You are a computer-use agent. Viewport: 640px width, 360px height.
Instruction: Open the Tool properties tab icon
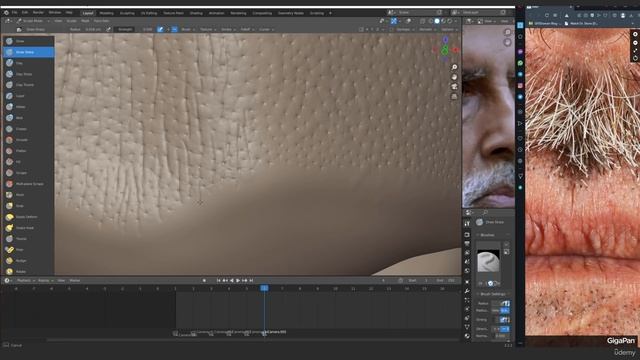[x=467, y=223]
